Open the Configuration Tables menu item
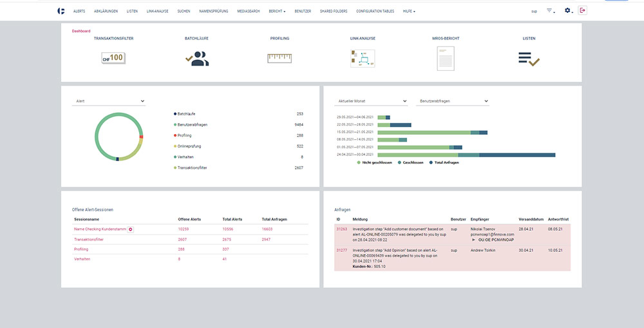644x328 pixels. pyautogui.click(x=374, y=12)
